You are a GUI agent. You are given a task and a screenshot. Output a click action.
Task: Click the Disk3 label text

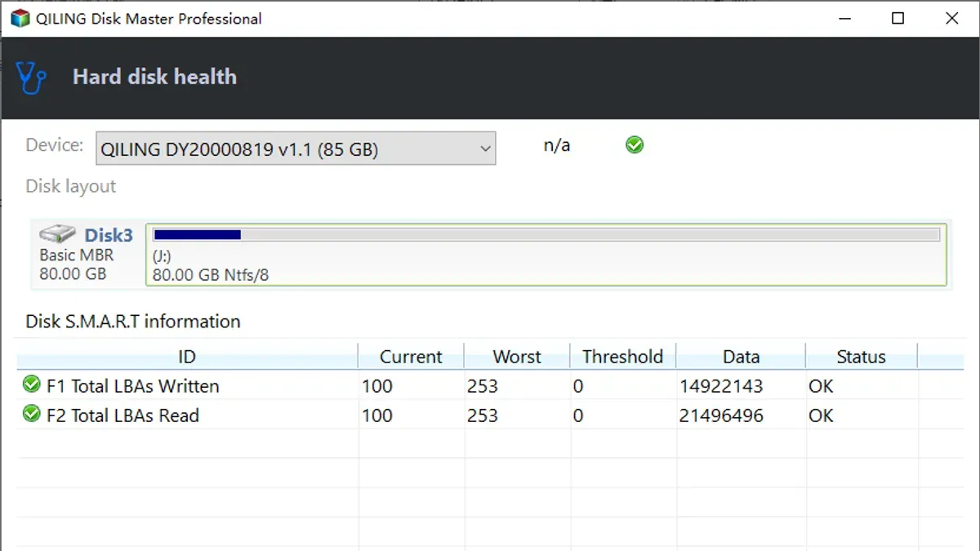pyautogui.click(x=109, y=235)
